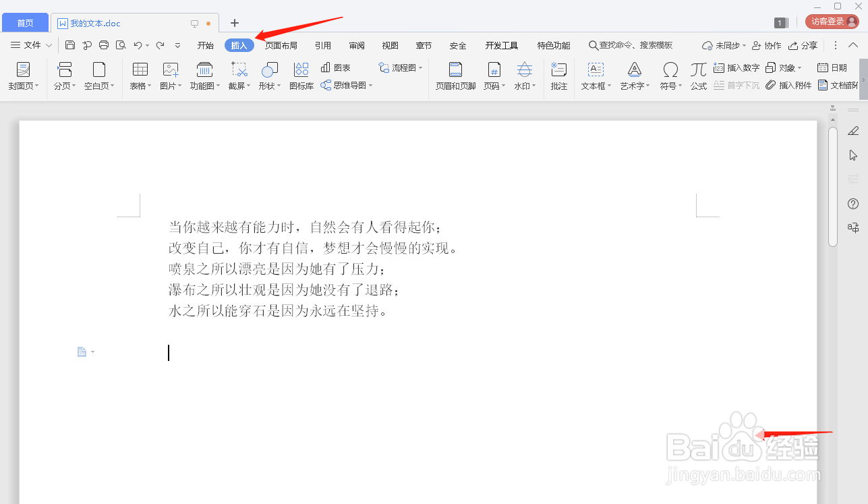Switch to the 页面布局 ribbon tab

coord(281,45)
